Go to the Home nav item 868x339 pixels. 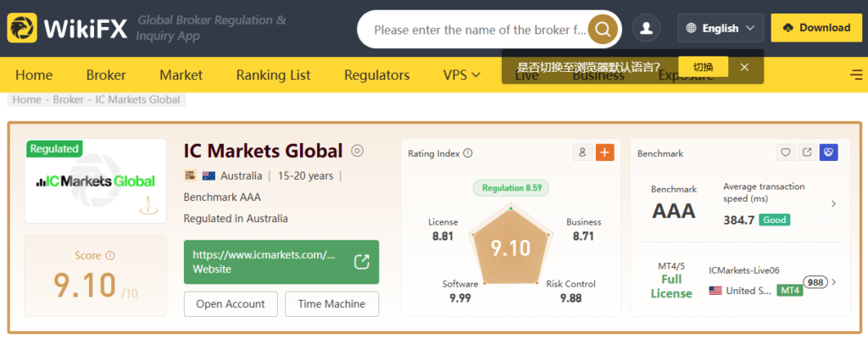(34, 75)
